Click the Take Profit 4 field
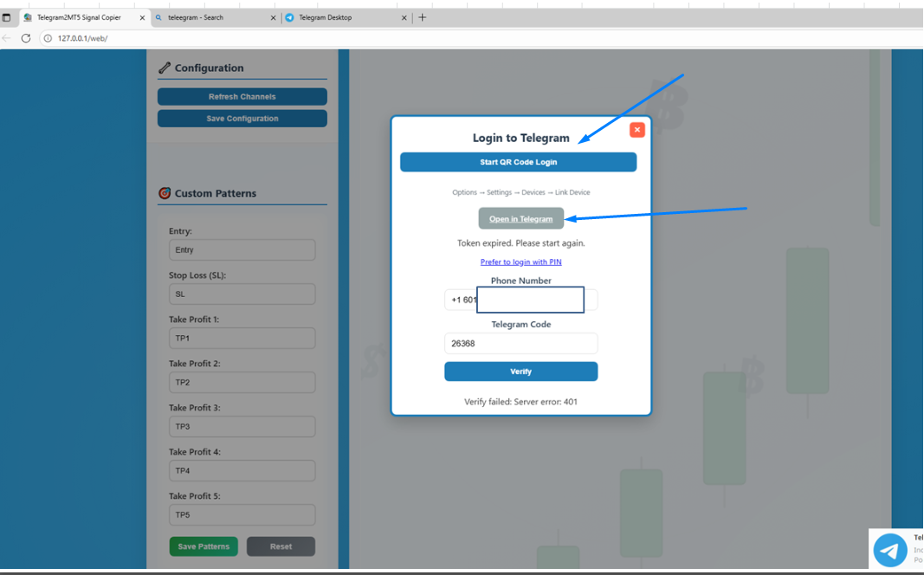Image resolution: width=924 pixels, height=575 pixels. pyautogui.click(x=242, y=471)
